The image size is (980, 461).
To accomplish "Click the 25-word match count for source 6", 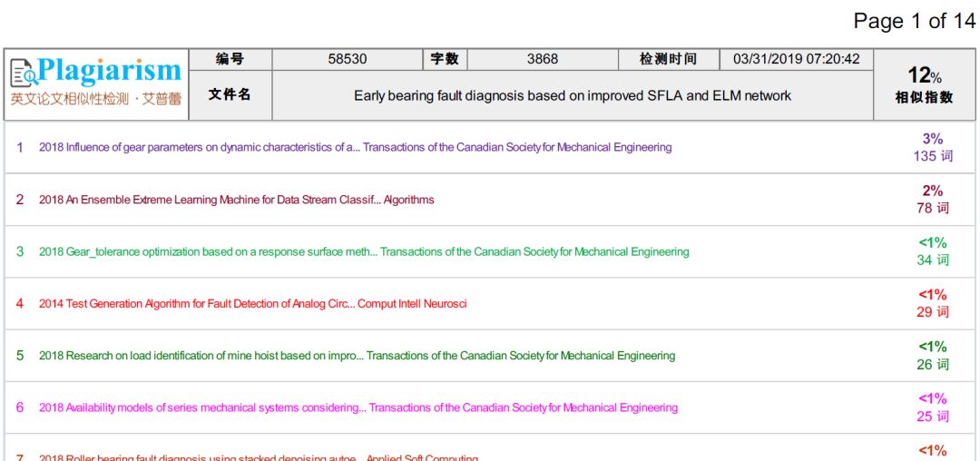I will pos(932,417).
